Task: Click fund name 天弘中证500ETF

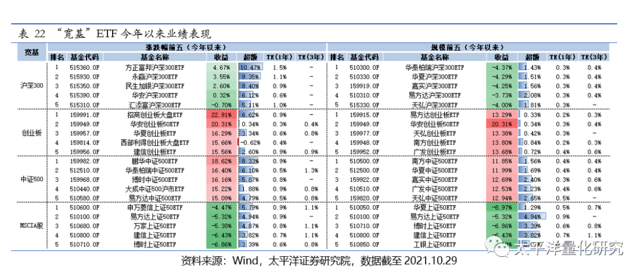Action: point(435,199)
